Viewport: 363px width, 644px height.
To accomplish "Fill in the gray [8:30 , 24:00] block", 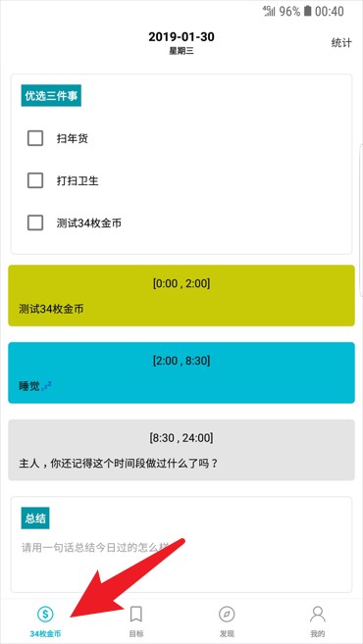I will (181, 450).
